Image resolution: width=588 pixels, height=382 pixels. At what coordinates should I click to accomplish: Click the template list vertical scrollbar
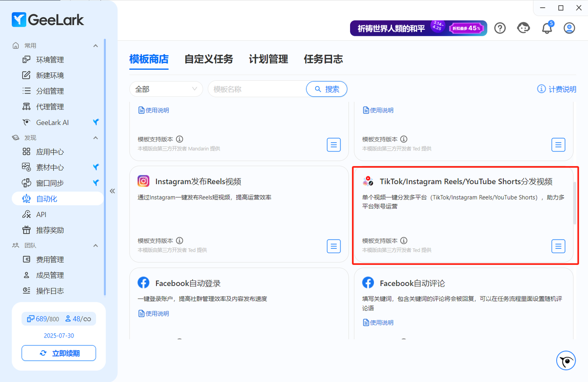point(574,203)
